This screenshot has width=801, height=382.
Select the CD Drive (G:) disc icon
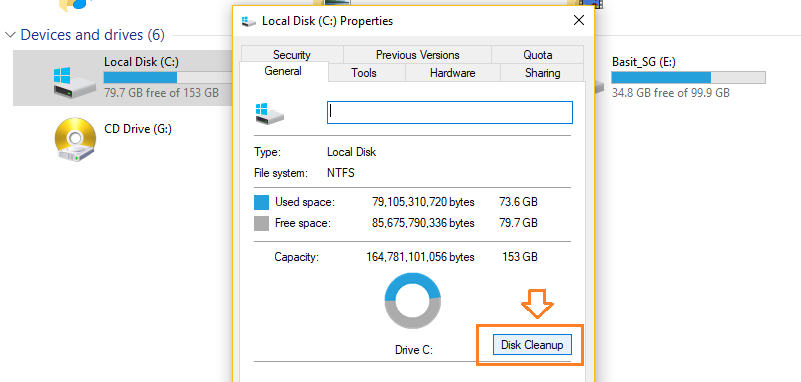click(x=75, y=140)
